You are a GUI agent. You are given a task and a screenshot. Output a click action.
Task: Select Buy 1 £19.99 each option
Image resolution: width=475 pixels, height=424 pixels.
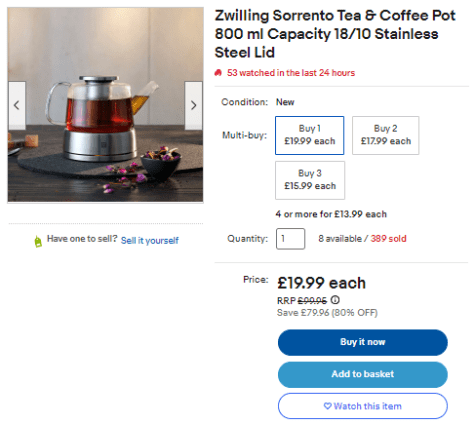309,135
